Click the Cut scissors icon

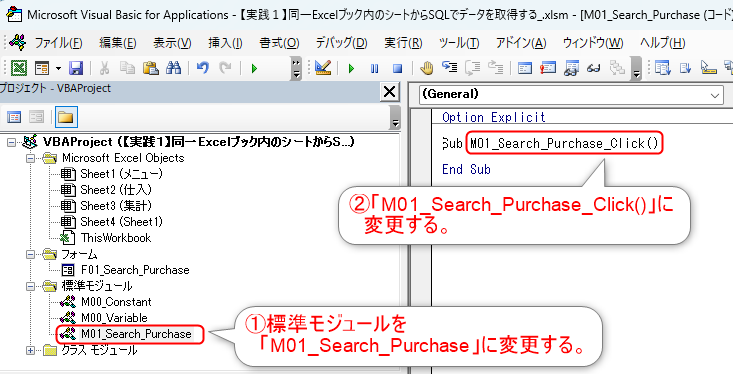(104, 69)
